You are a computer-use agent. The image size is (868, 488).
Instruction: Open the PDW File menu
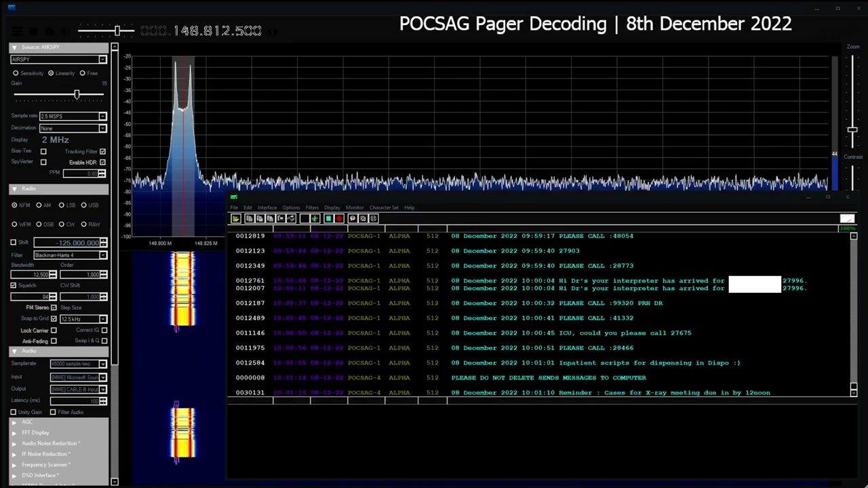tap(234, 207)
